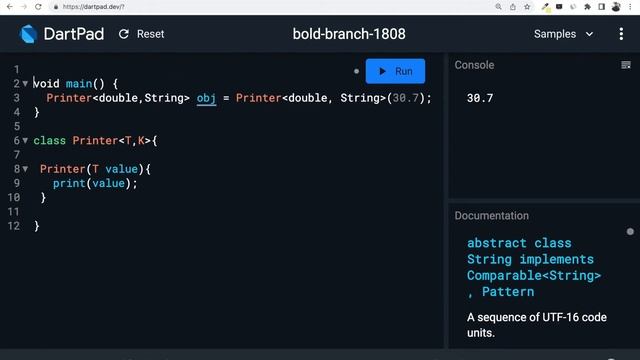The image size is (640, 360).
Task: Click the dark square extension icon beside the pencil
Action: (x=559, y=7)
